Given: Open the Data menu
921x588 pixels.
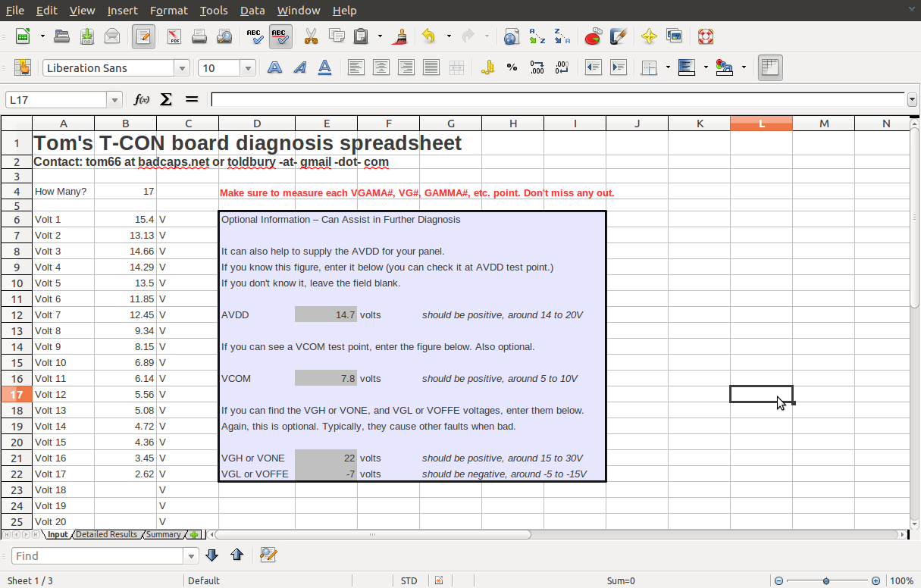Looking at the screenshot, I should (252, 10).
